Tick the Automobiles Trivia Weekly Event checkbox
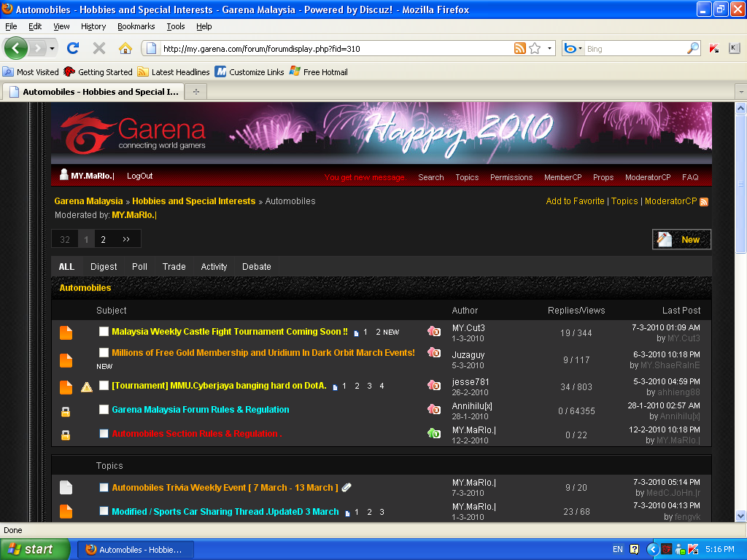Image resolution: width=747 pixels, height=560 pixels. pos(104,487)
